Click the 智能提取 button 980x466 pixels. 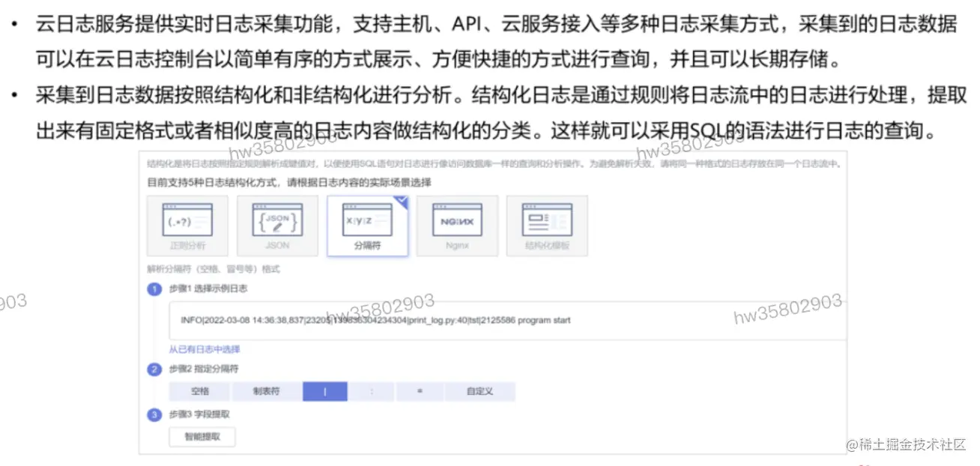[x=202, y=437]
